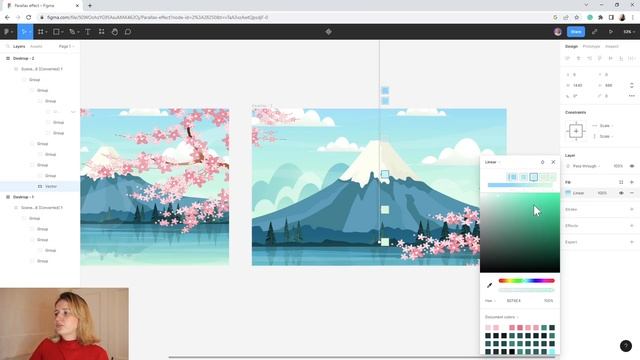Image resolution: width=640 pixels, height=360 pixels.
Task: Switch to the Inspect tab
Action: (611, 47)
